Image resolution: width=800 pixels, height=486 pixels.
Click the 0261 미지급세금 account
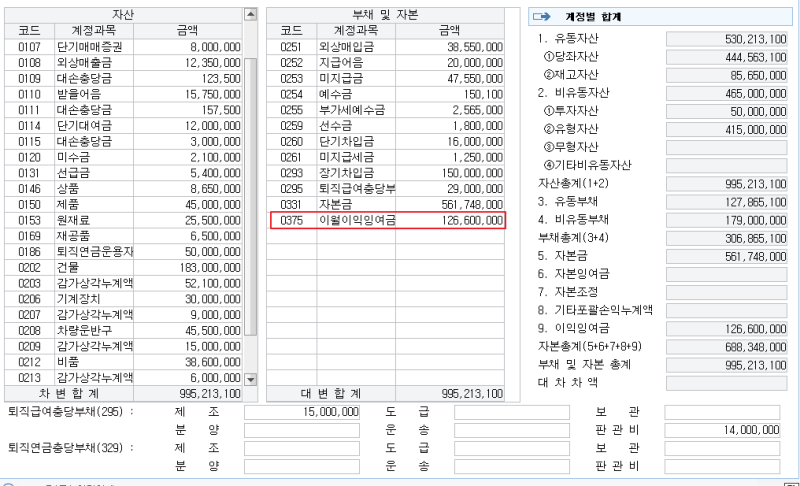coord(386,158)
